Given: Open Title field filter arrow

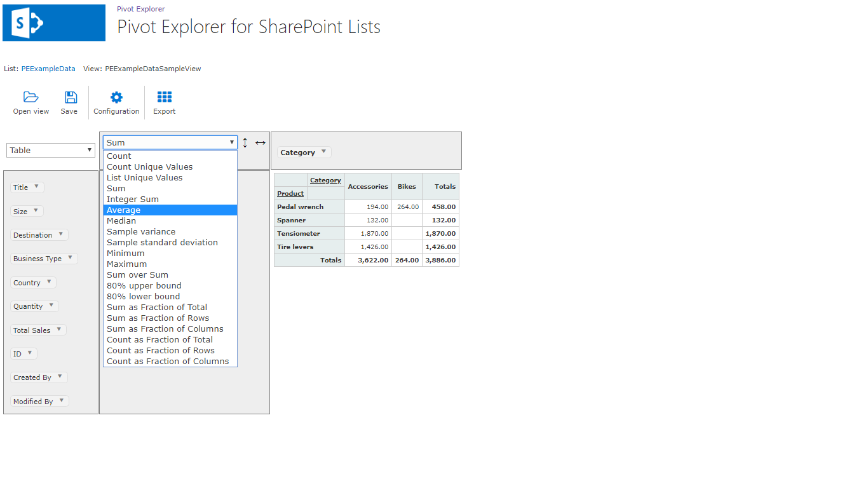Looking at the screenshot, I should point(36,186).
